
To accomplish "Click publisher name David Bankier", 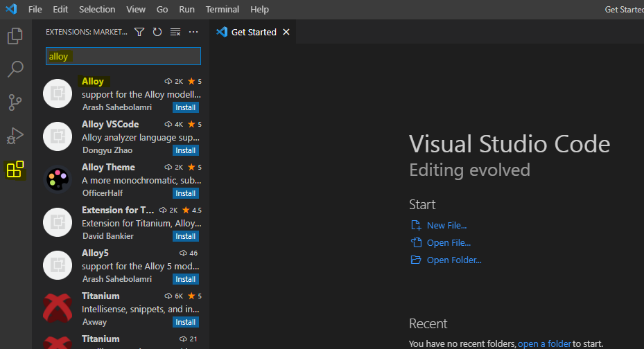I will point(108,236).
